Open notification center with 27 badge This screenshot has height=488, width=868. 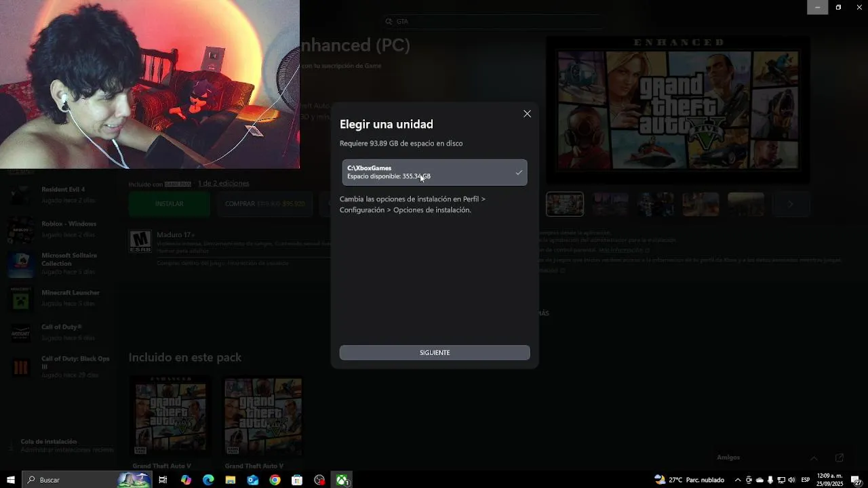pyautogui.click(x=856, y=480)
